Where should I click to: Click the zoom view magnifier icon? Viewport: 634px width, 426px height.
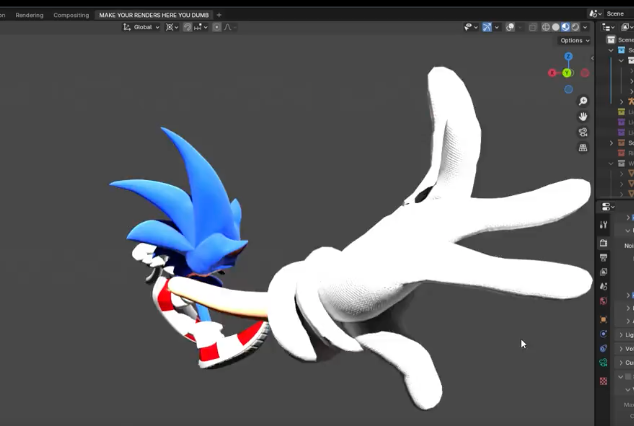click(583, 101)
